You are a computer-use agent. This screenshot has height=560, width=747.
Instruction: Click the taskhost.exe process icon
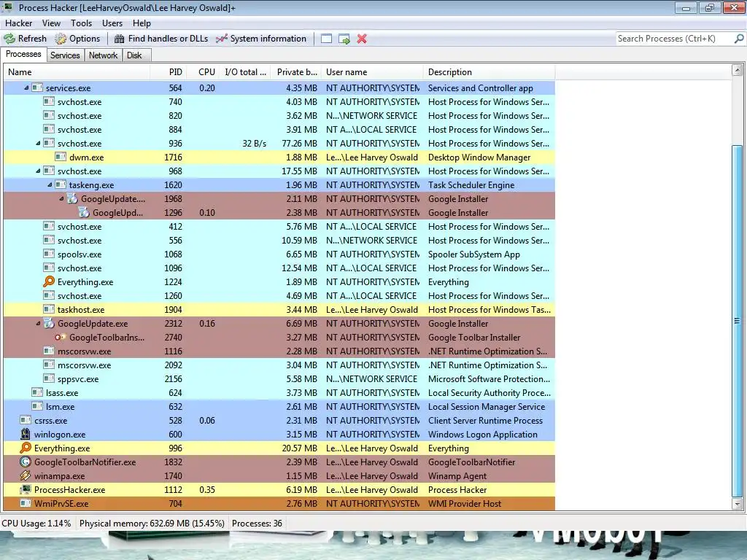point(49,309)
